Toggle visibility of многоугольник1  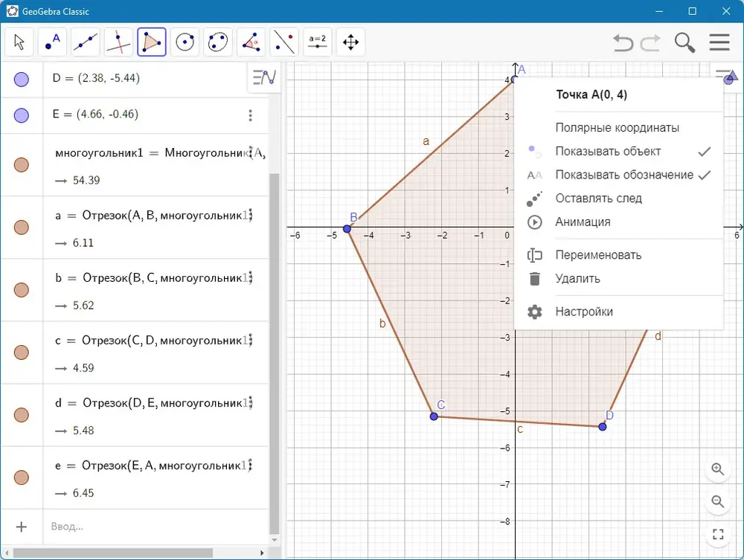click(x=22, y=165)
